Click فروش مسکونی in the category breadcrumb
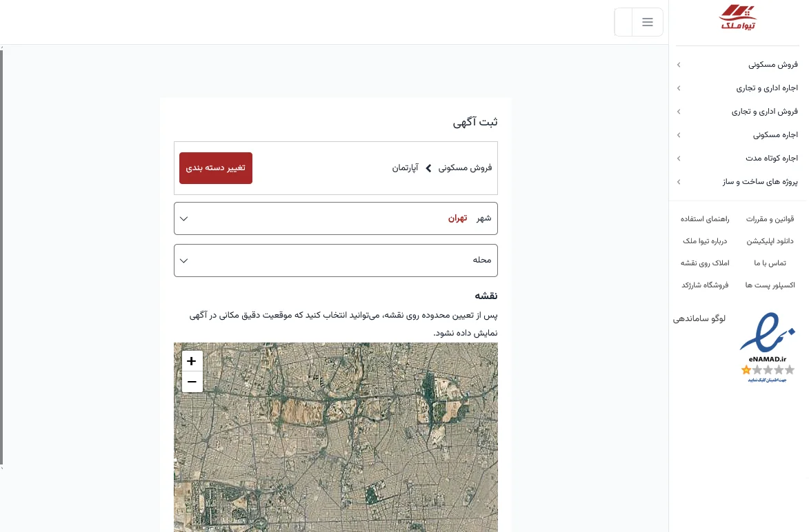This screenshot has width=809, height=532. [x=465, y=168]
